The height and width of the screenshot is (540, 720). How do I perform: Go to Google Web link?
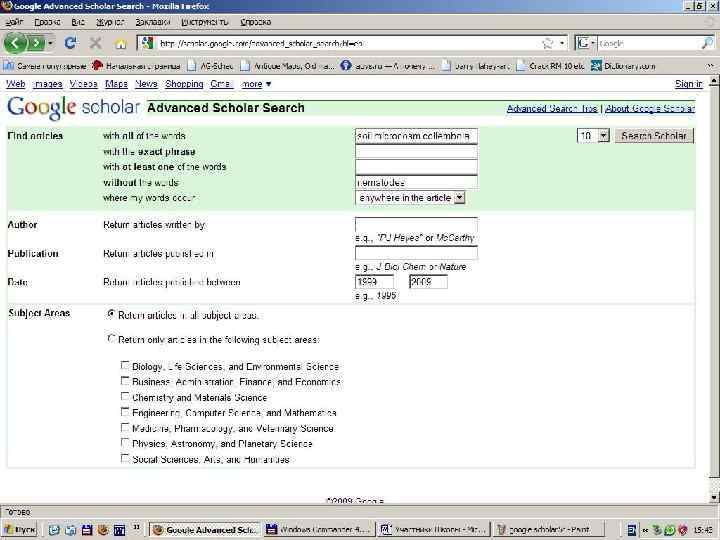tap(16, 84)
